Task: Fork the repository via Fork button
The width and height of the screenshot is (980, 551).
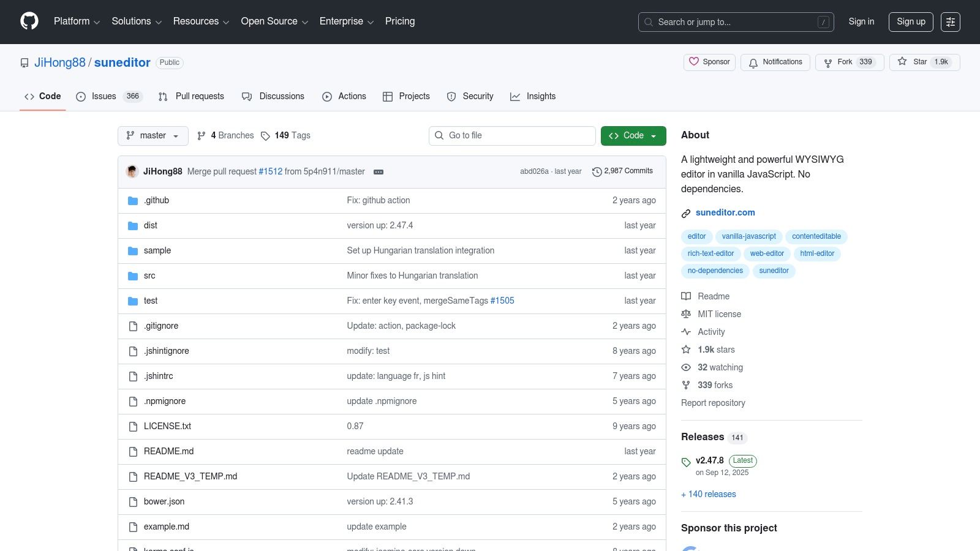Action: [x=849, y=62]
